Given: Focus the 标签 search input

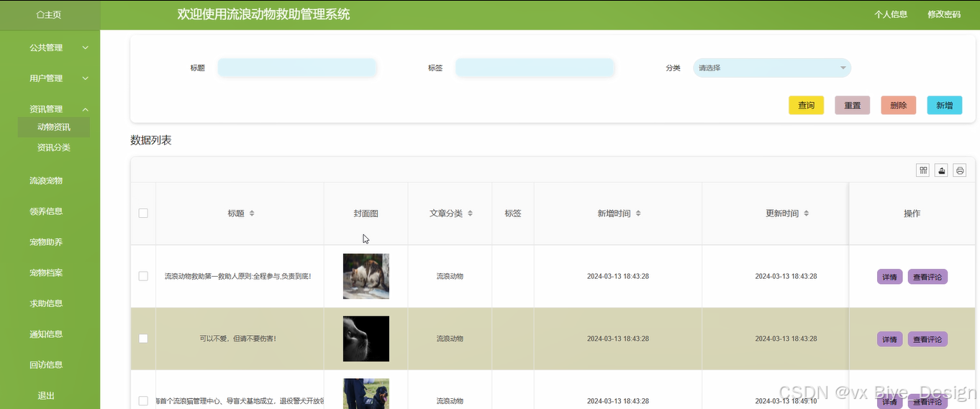Looking at the screenshot, I should (535, 68).
